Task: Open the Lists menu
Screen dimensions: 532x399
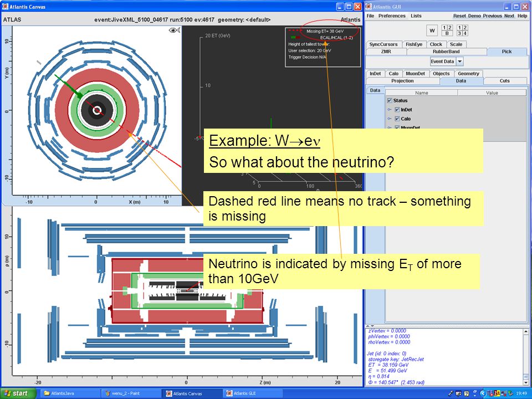Action: [x=416, y=16]
